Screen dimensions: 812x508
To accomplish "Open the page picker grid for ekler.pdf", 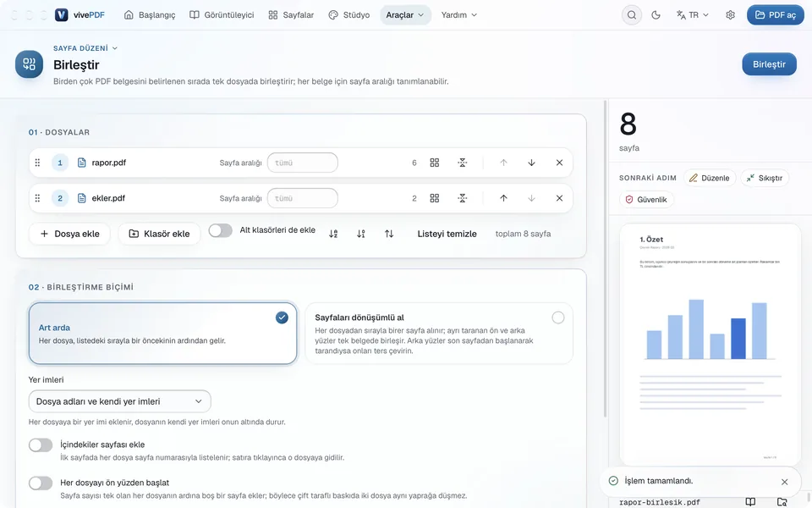I will (435, 198).
